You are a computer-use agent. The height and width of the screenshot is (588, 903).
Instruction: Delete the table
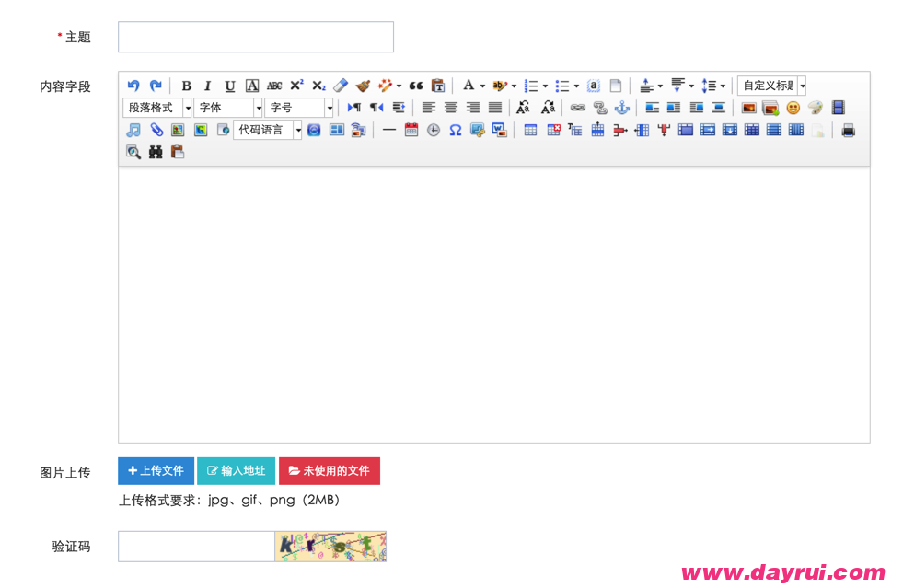point(553,130)
